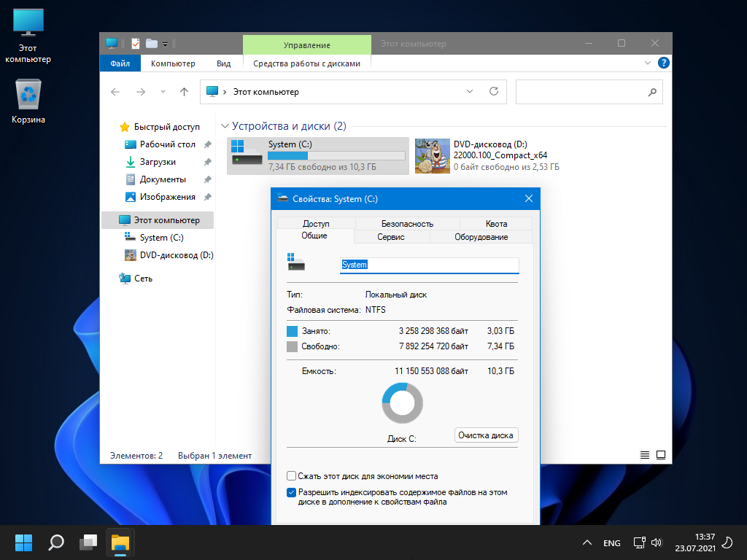Click the pin icon next to Рабочий стол
The image size is (747, 560).
click(x=207, y=144)
